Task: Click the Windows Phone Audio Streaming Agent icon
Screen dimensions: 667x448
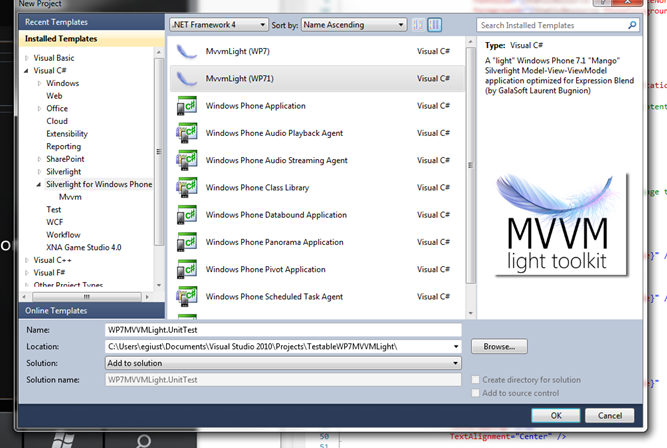Action: 187,160
